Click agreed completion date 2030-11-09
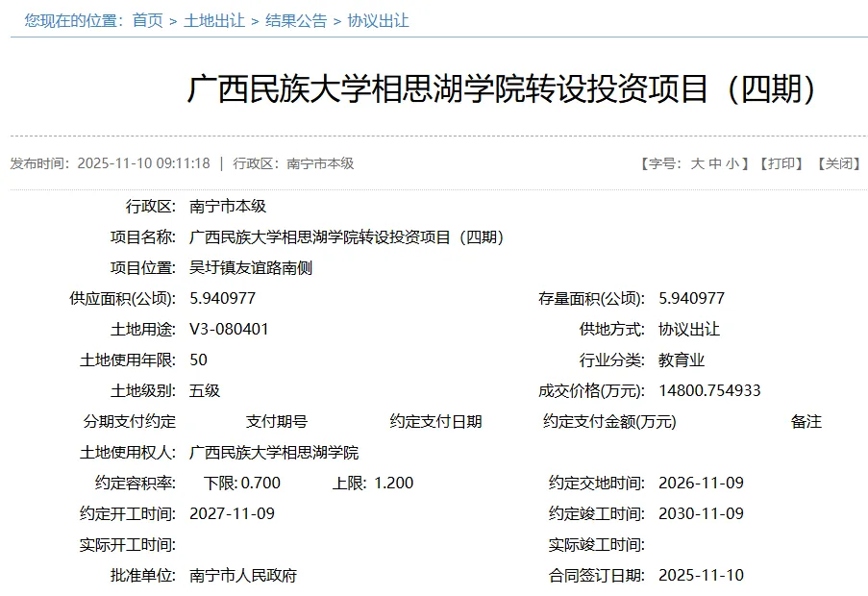Screen dimensions: 868x596 tap(701, 514)
